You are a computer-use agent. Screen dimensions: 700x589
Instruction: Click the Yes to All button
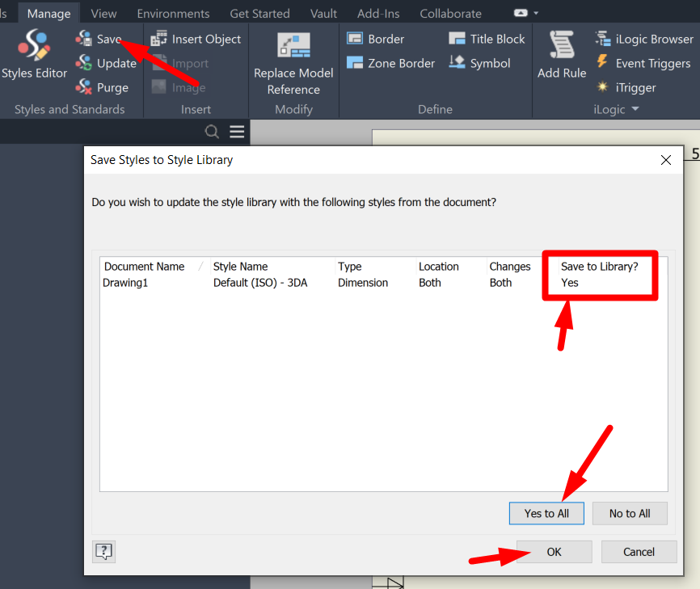[x=546, y=513]
